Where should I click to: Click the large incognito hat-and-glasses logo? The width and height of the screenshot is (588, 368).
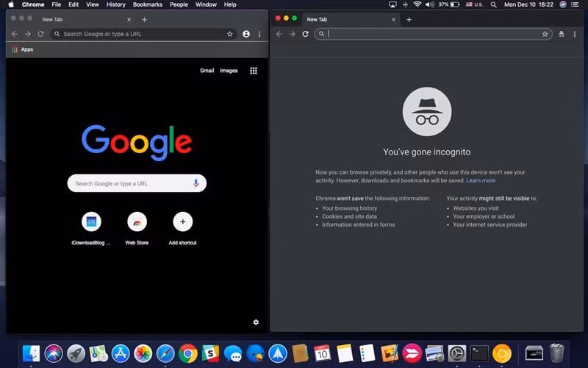click(x=427, y=112)
